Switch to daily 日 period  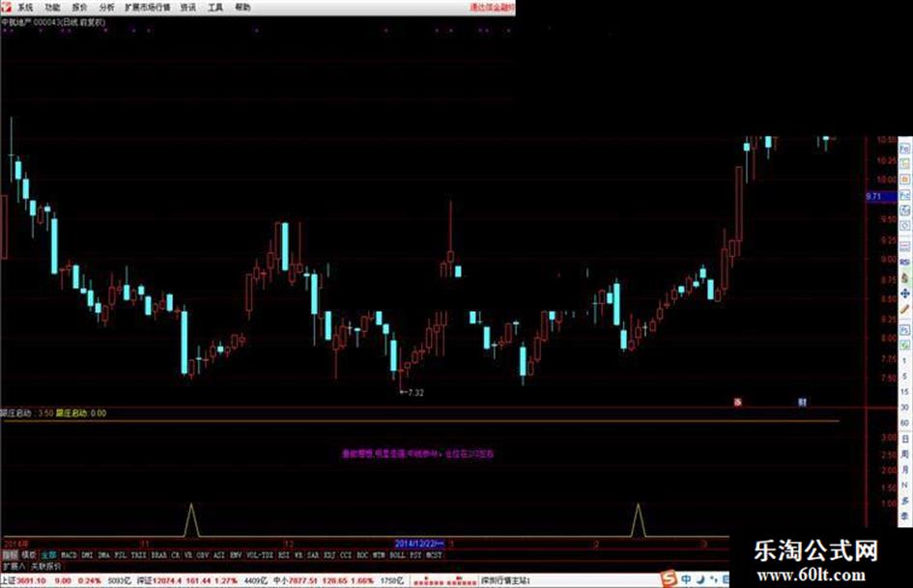click(905, 438)
